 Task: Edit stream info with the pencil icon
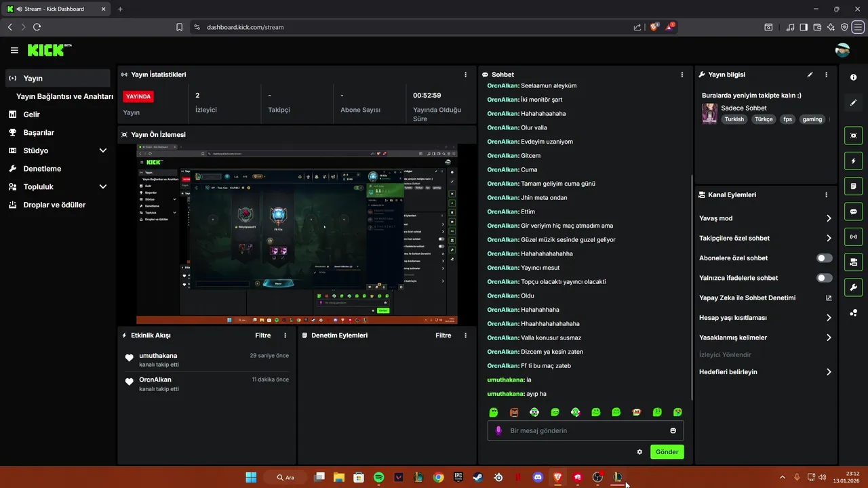click(x=810, y=75)
